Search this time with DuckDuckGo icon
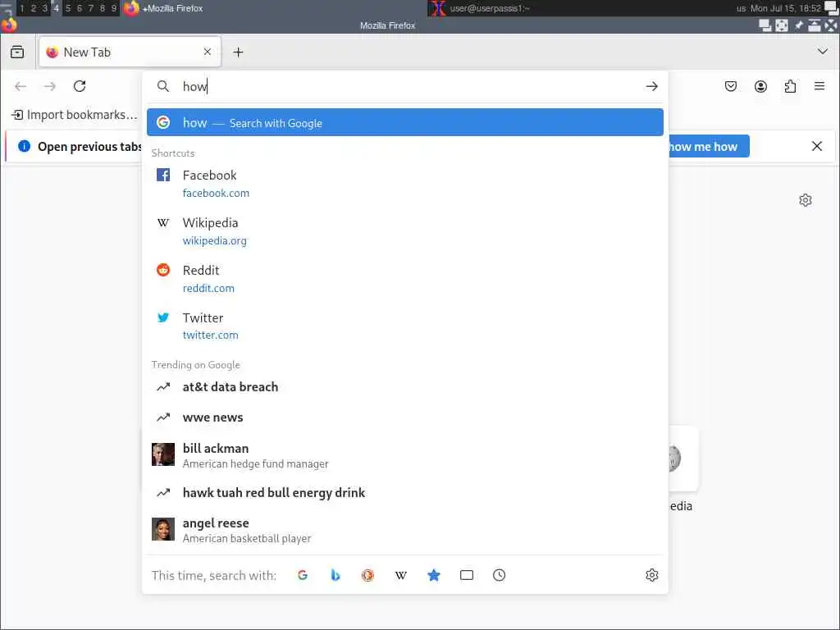The width and height of the screenshot is (840, 630). (x=368, y=575)
